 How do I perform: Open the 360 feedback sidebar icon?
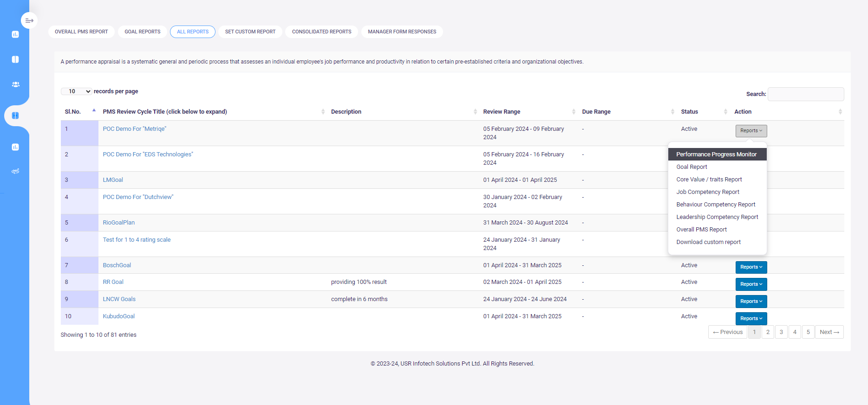(x=15, y=171)
